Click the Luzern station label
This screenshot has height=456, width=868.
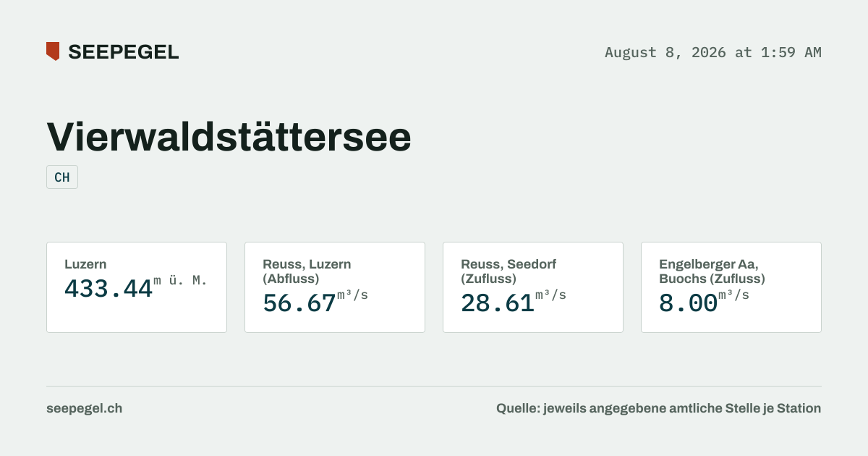(85, 264)
